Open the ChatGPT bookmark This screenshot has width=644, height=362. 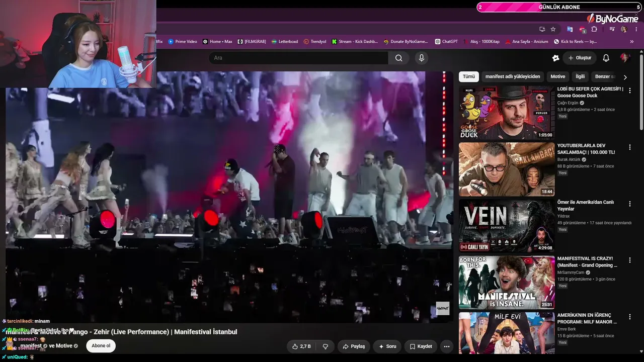(446, 42)
